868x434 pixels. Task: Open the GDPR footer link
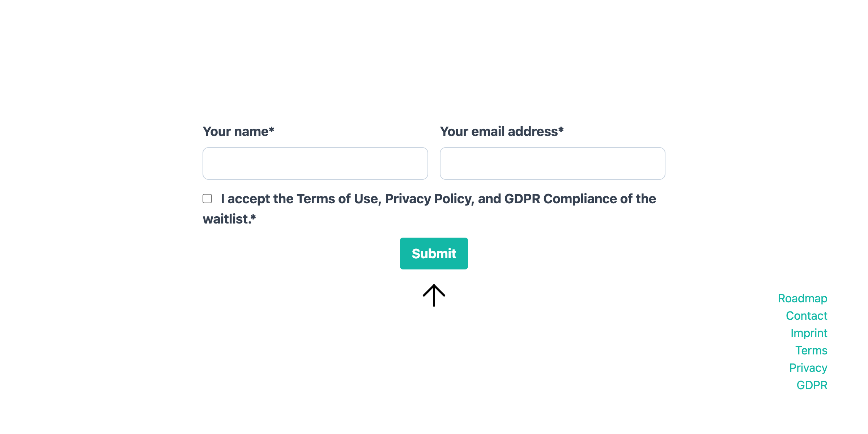pyautogui.click(x=812, y=385)
